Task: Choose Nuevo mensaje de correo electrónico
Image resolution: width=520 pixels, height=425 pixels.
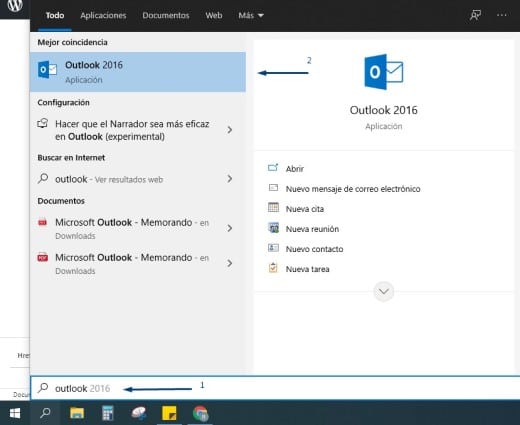Action: pyautogui.click(x=353, y=189)
